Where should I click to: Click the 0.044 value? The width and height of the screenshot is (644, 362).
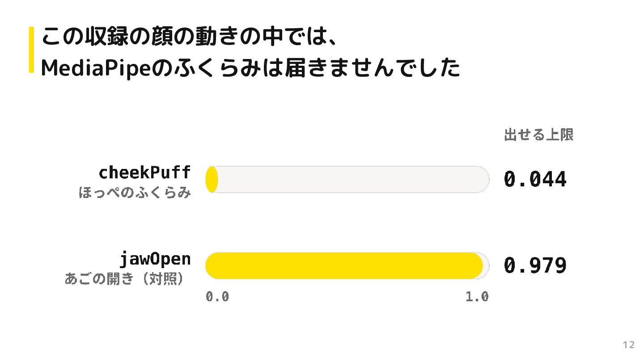(x=535, y=180)
